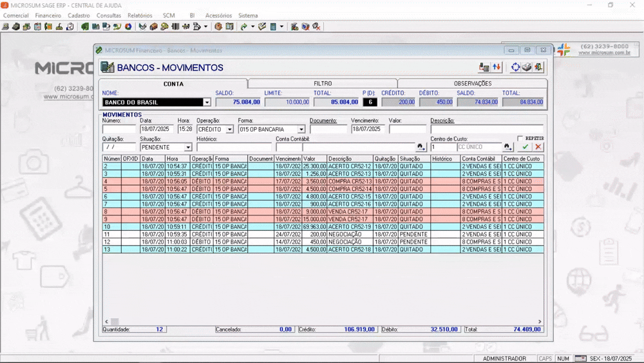644x363 pixels.
Task: Open the Situação dropdown showing PENDENTE
Action: (187, 147)
